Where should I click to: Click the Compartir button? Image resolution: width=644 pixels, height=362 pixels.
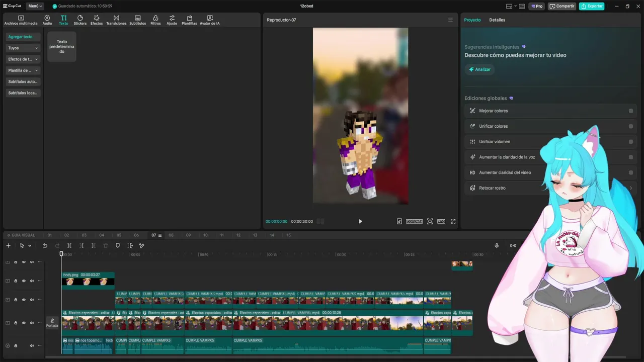562,6
